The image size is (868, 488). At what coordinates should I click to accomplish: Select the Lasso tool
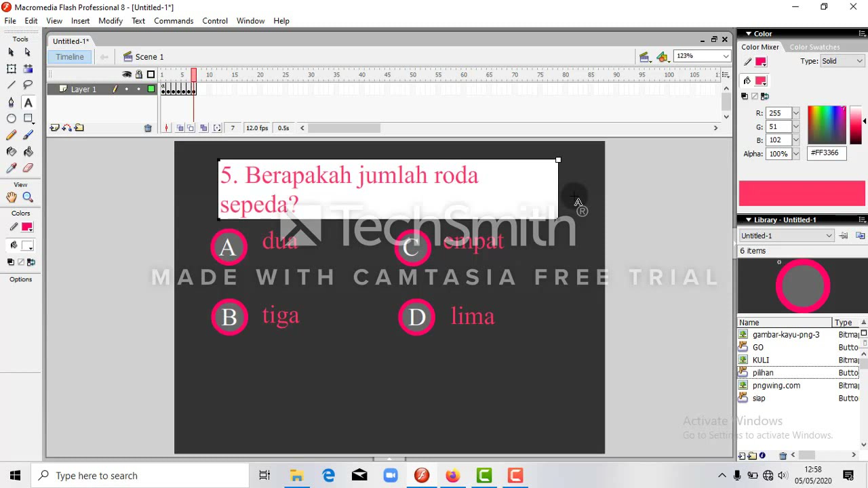pos(28,85)
